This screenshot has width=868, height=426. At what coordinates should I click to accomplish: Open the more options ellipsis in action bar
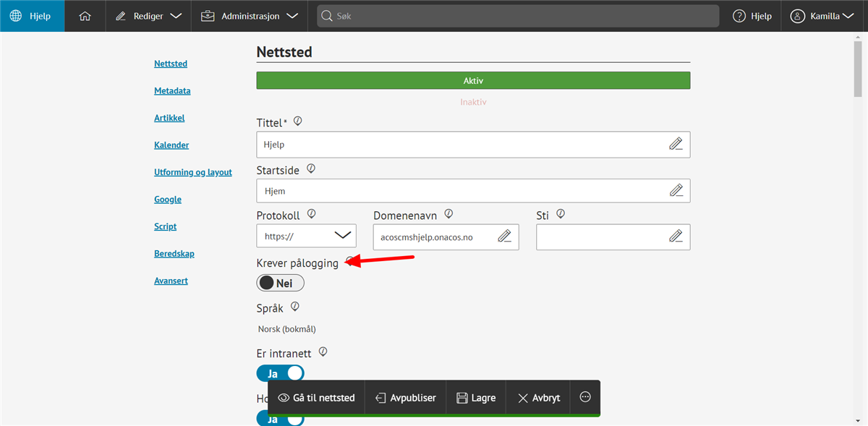point(585,397)
